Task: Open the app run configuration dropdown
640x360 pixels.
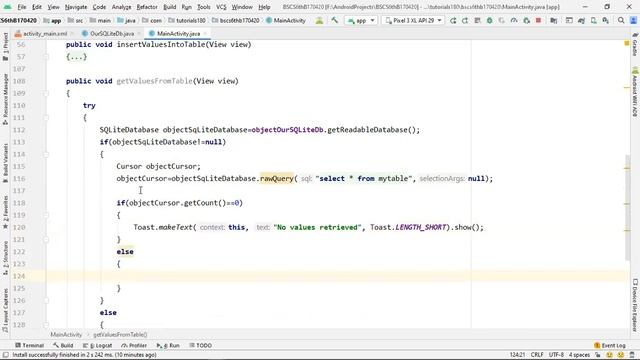Action: tap(361, 20)
